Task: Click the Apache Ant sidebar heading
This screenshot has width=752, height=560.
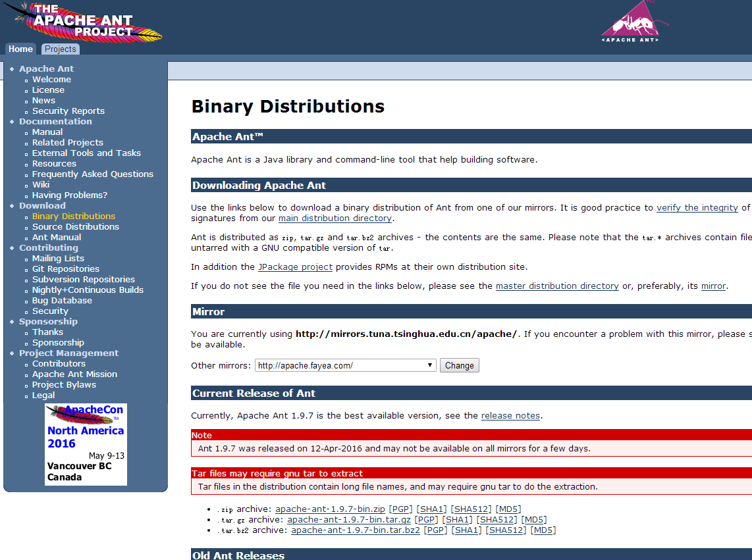Action: tap(47, 68)
